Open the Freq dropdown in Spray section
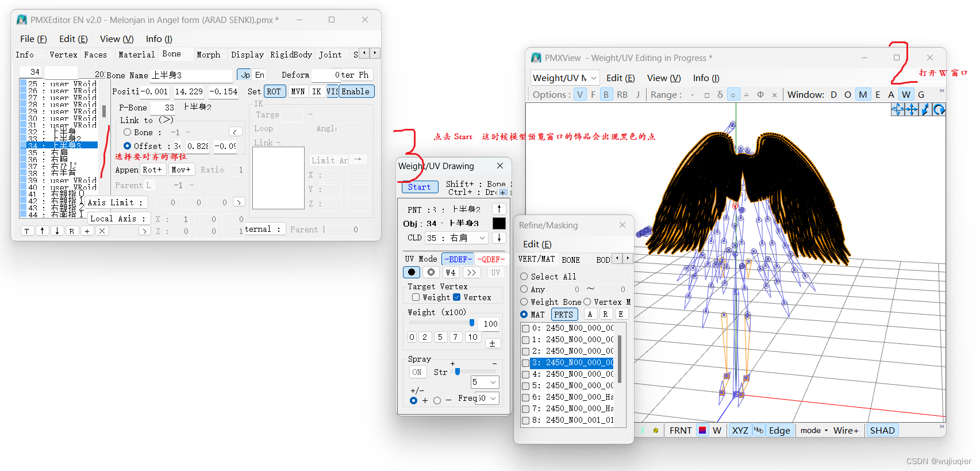Screen dimensions: 980x471 tap(487, 398)
